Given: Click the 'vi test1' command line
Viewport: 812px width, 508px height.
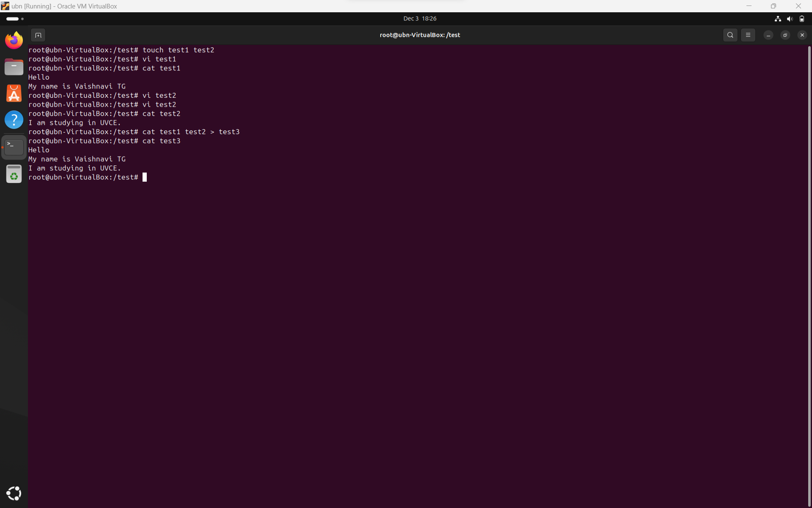Looking at the screenshot, I should 102,59.
